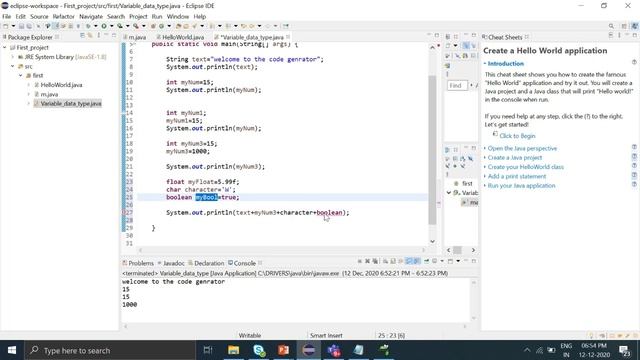Open 'Create your HelloWorld class' step
Screen dimensions: 640x360
point(525,167)
